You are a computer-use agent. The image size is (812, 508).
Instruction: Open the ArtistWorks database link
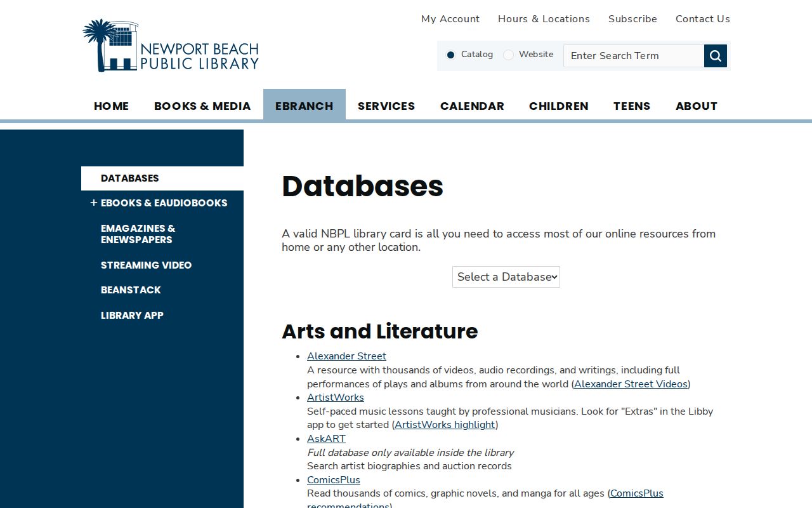(x=336, y=398)
